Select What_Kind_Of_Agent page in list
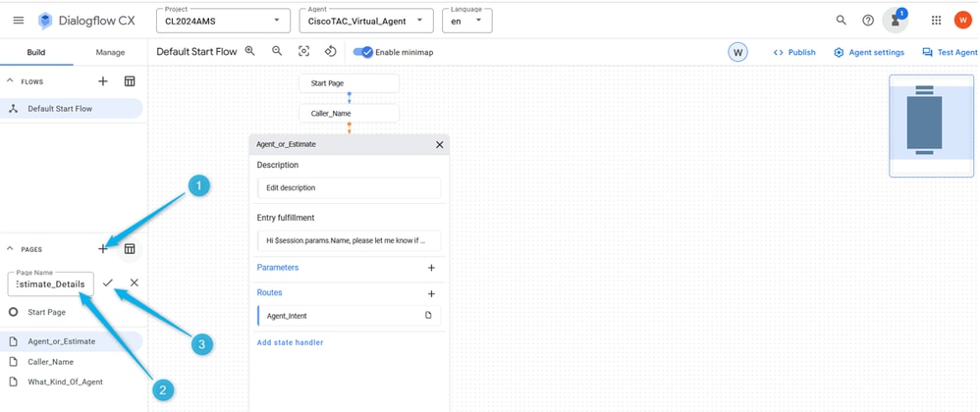The height and width of the screenshot is (412, 980). point(73,382)
